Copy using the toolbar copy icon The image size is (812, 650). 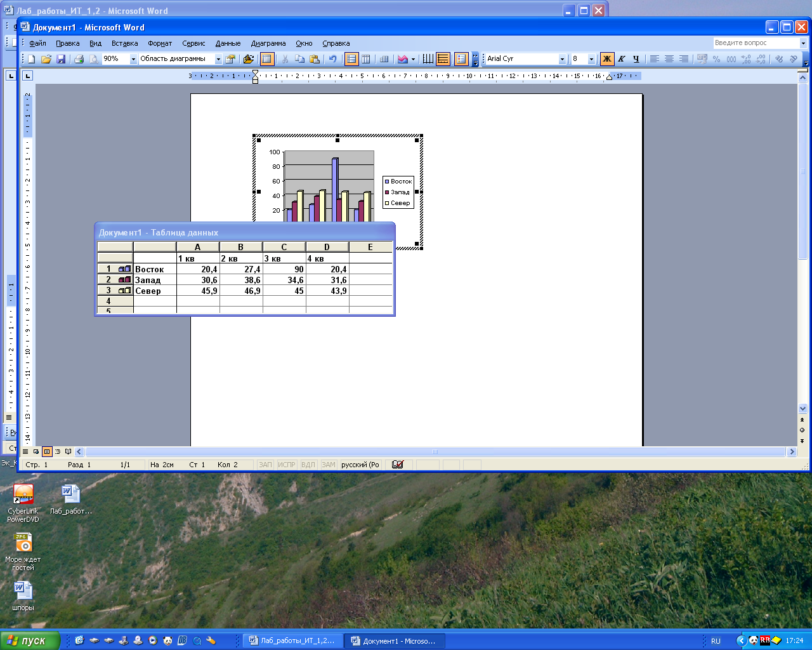click(299, 59)
